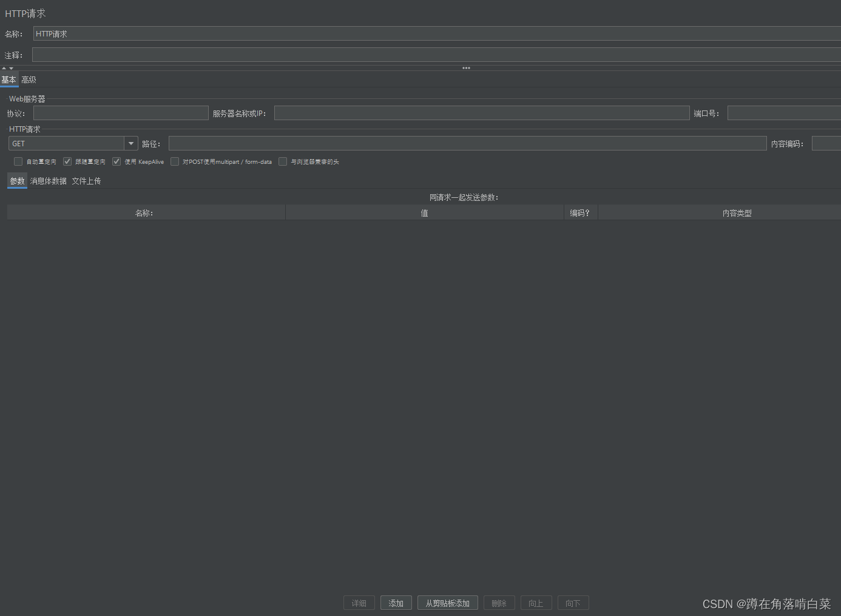841x616 pixels.
Task: Click the 路径 path input field
Action: [x=468, y=144]
